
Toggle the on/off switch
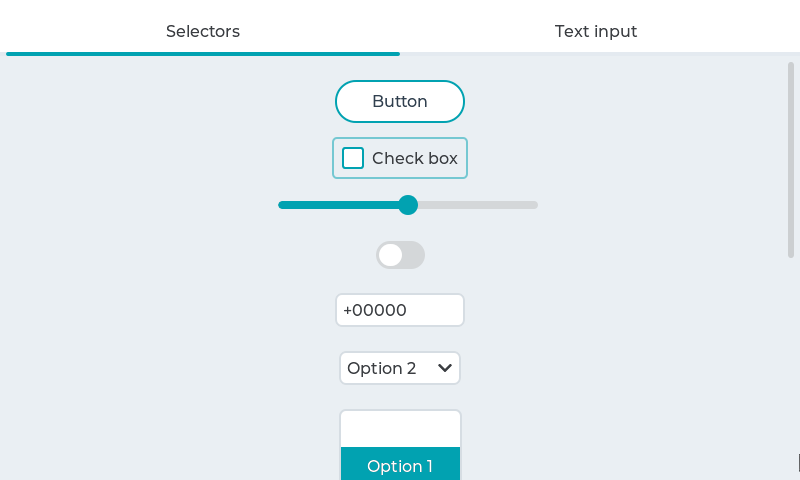pos(400,255)
